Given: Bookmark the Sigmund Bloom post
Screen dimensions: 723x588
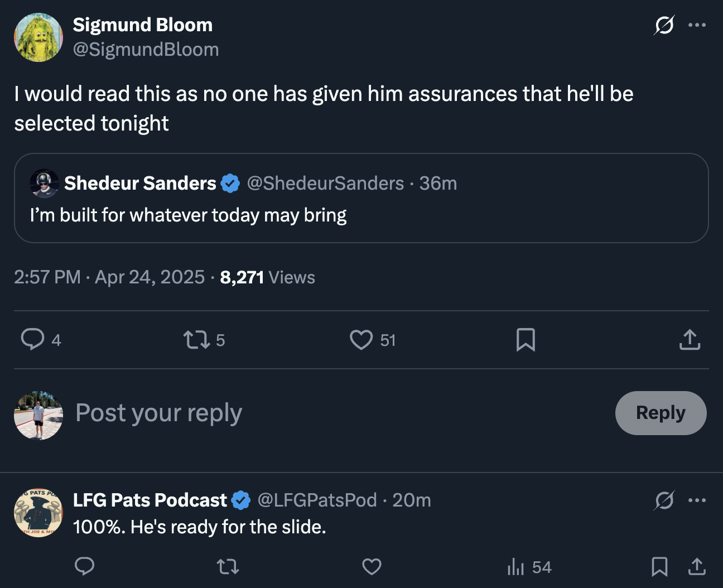Looking at the screenshot, I should tap(526, 339).
